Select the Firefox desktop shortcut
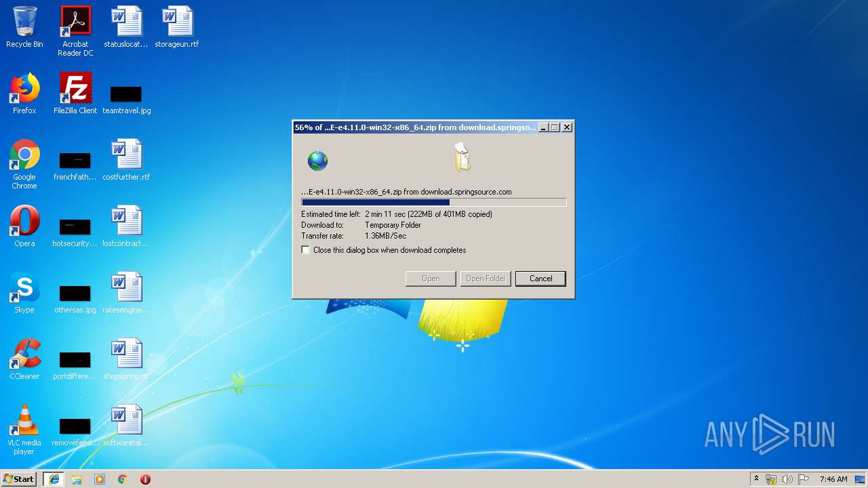The height and width of the screenshot is (488, 868). tap(24, 94)
